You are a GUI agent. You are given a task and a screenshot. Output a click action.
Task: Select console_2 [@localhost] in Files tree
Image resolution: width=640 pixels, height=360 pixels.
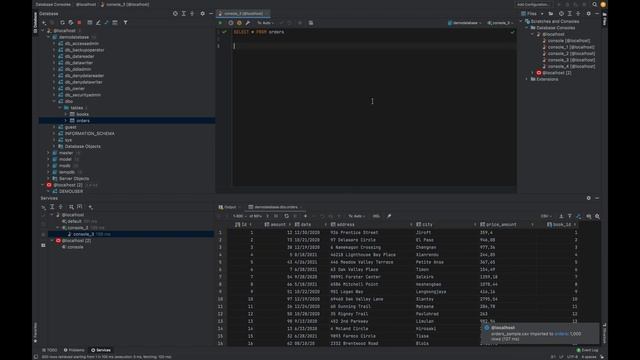[x=571, y=53]
